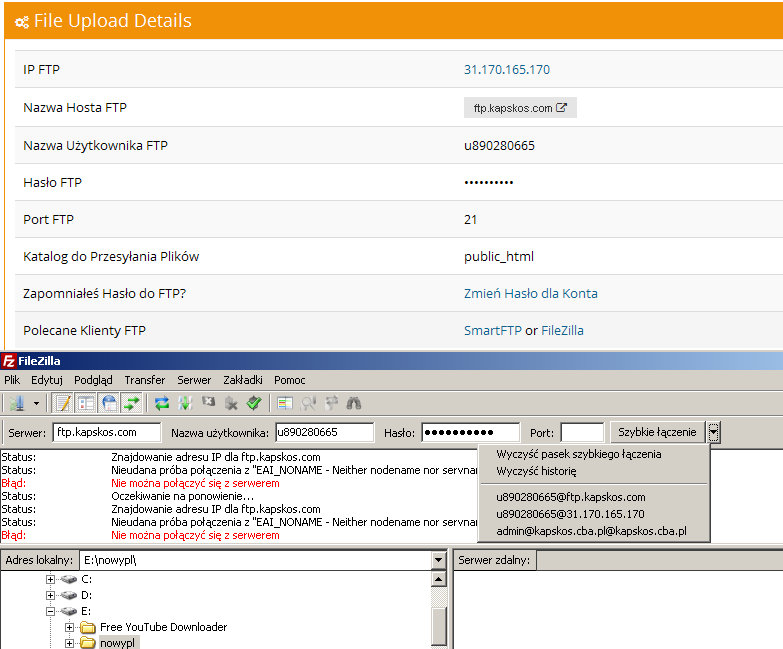783x649 pixels.
Task: Open the Podgląd menu
Action: [93, 380]
